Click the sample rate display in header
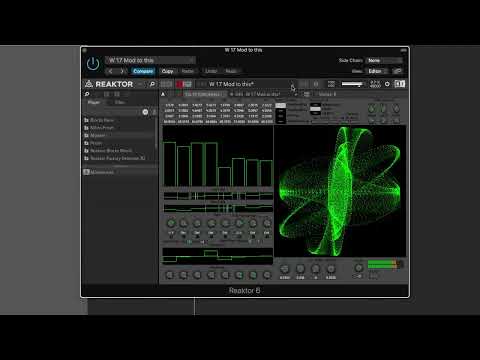480x360 pixels. pyautogui.click(x=375, y=84)
